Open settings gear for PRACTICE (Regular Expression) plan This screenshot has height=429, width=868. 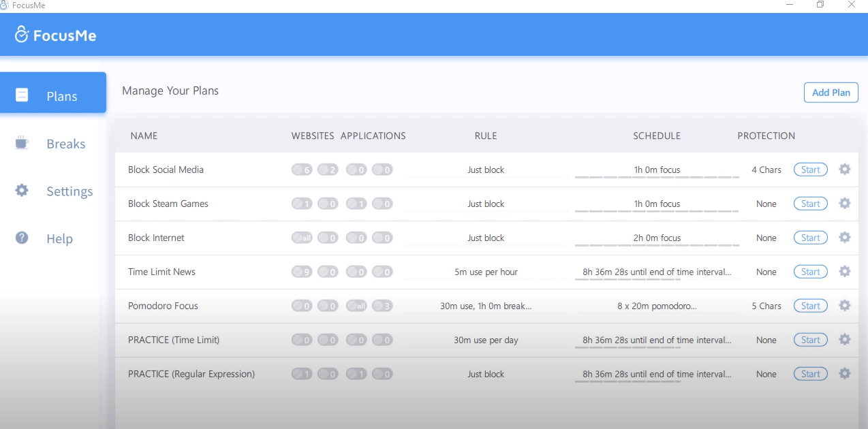coord(845,374)
